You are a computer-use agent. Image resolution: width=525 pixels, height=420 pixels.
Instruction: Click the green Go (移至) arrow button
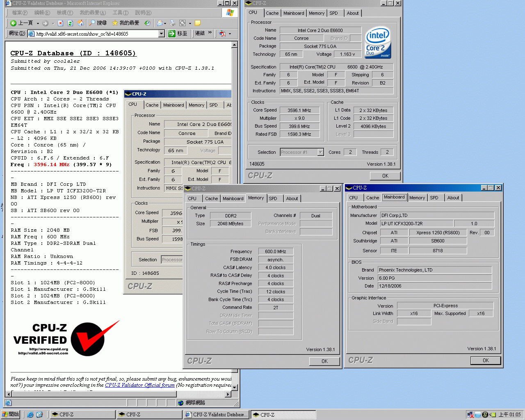point(178,34)
